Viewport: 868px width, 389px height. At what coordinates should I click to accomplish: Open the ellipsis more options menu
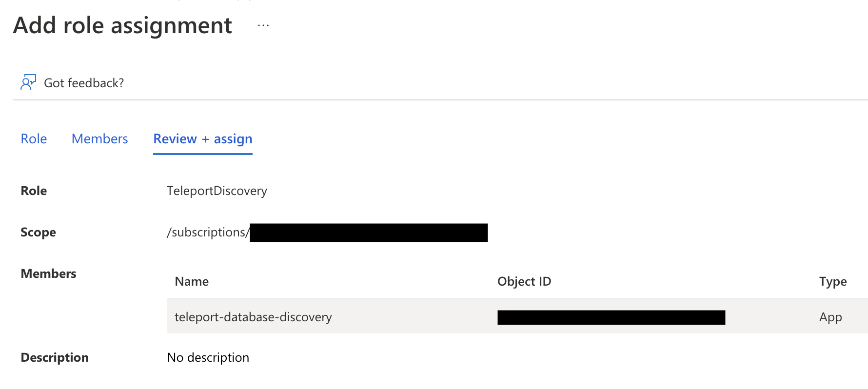pyautogui.click(x=263, y=25)
